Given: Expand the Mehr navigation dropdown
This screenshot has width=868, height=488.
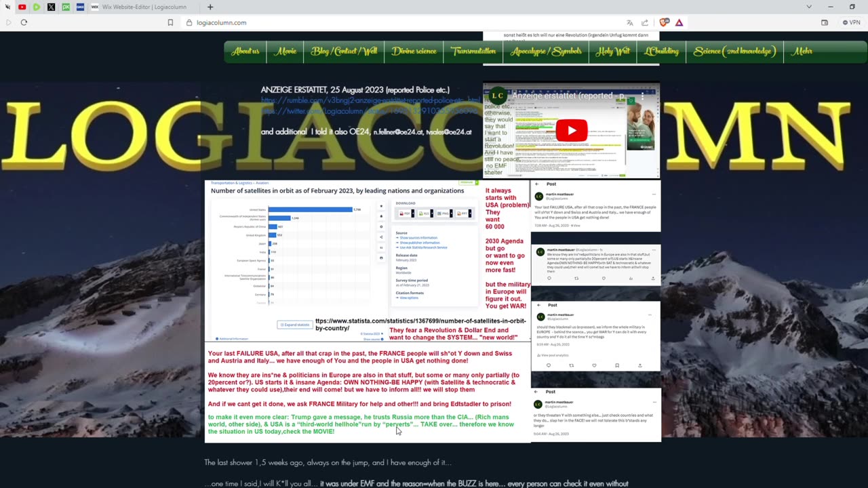Looking at the screenshot, I should point(803,52).
